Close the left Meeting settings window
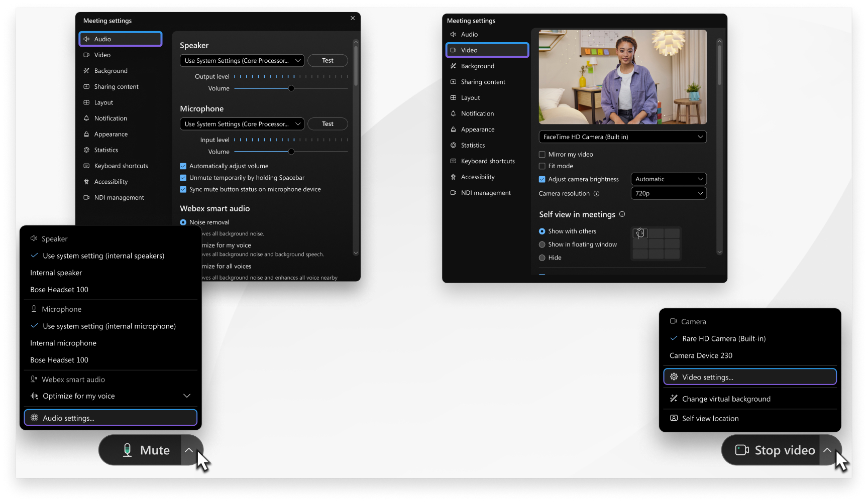The width and height of the screenshot is (868, 502). coord(353,18)
